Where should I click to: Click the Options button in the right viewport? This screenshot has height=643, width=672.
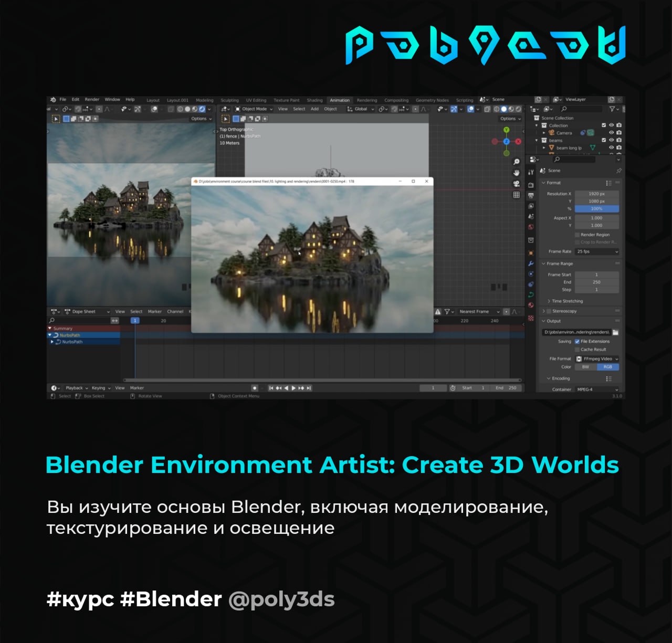[510, 119]
